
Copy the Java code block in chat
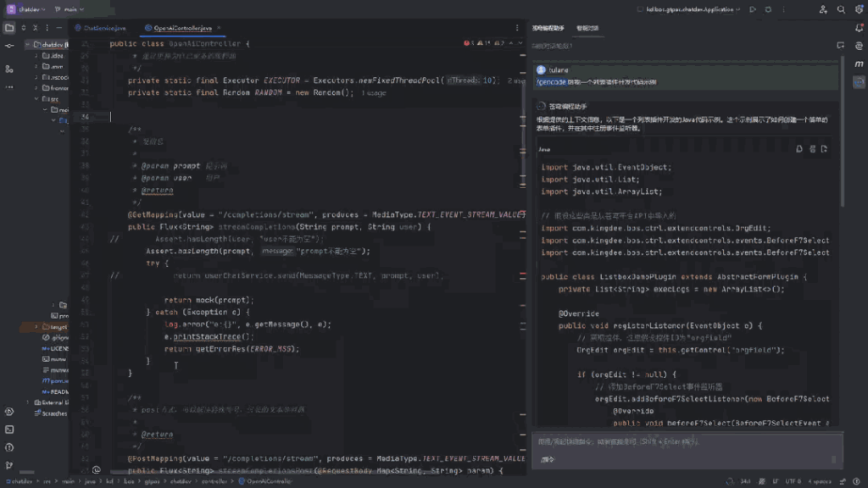pyautogui.click(x=798, y=149)
